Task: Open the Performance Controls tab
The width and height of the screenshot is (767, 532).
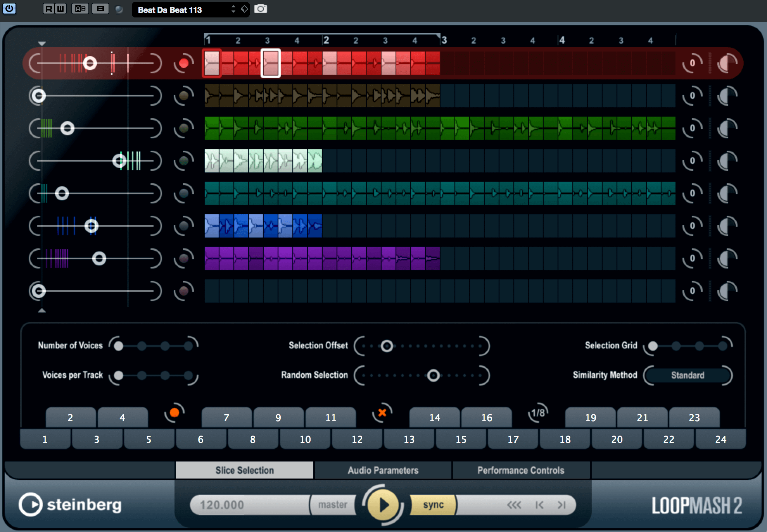Action: tap(521, 470)
